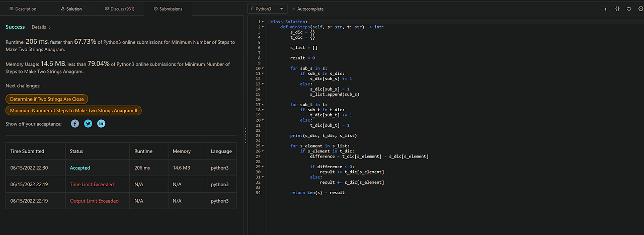Open Minimum Number of Steps Anagram II challenge
The image size is (644, 235).
73,110
